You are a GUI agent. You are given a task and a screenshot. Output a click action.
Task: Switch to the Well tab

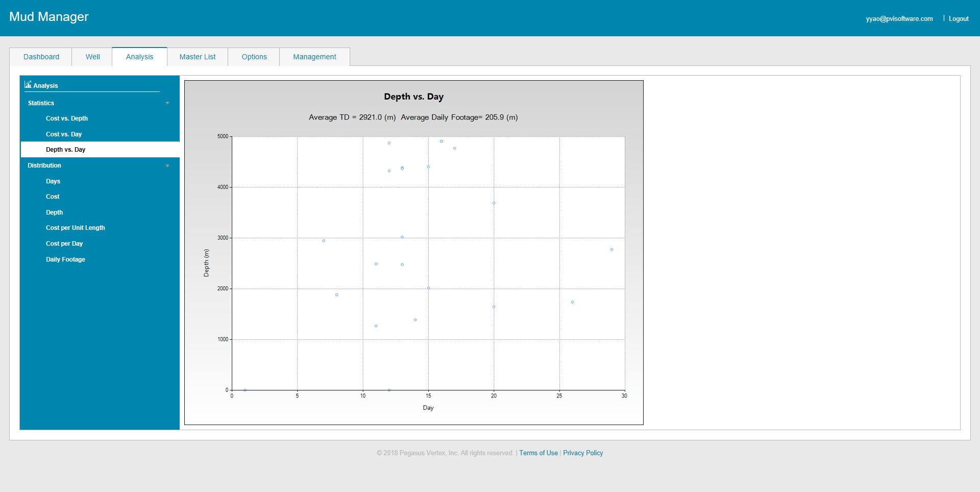pos(92,57)
